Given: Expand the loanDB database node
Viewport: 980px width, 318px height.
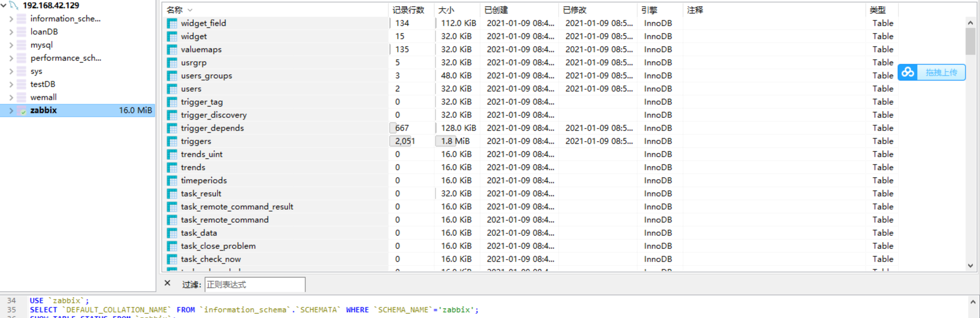Looking at the screenshot, I should tap(11, 32).
